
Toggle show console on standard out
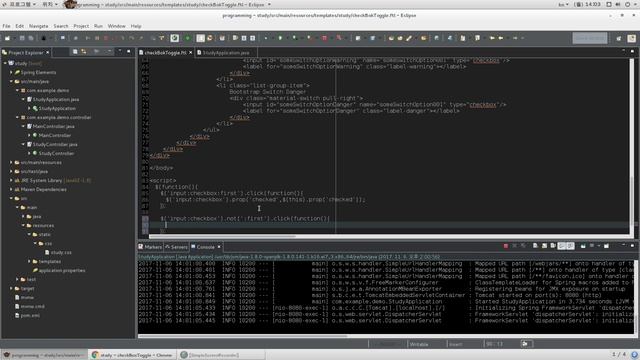pyautogui.click(x=562, y=246)
